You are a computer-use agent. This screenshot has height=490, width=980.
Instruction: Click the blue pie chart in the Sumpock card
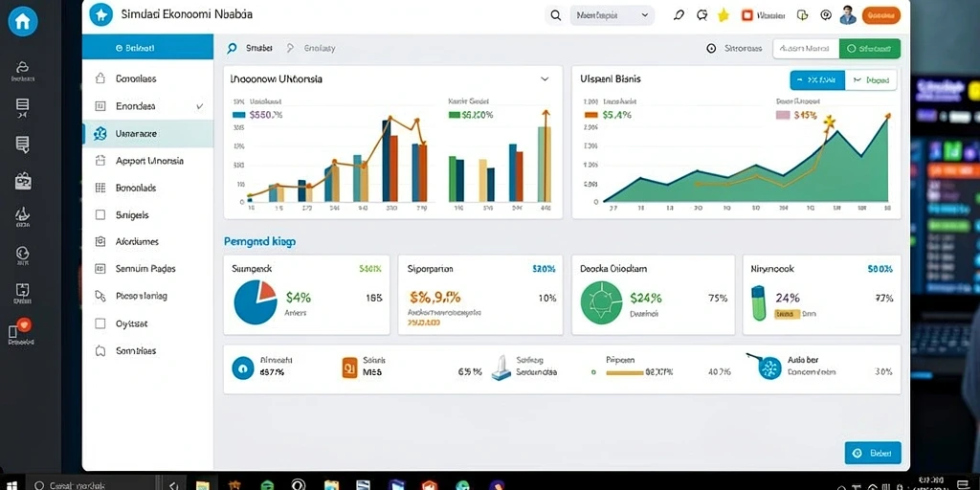pos(255,302)
